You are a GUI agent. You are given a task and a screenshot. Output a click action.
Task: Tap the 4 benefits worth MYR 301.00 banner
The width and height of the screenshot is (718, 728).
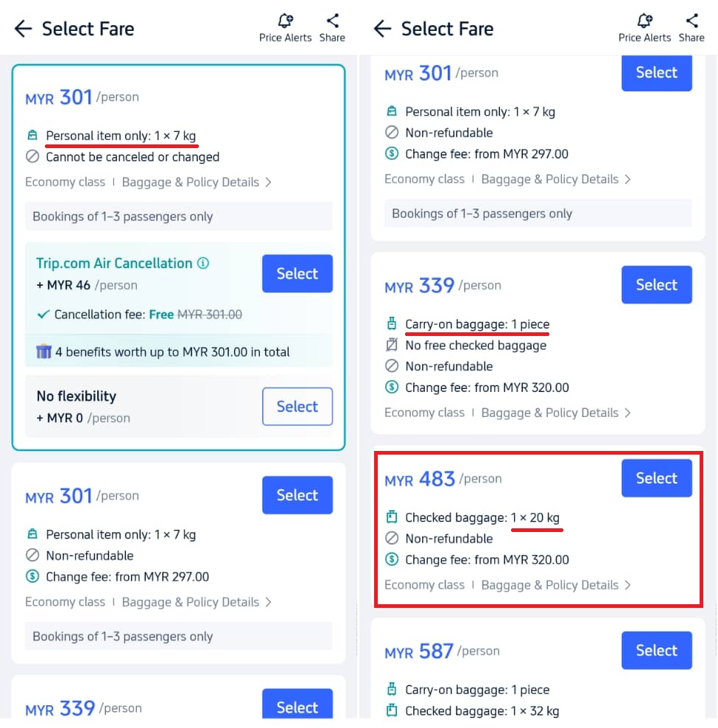[x=172, y=352]
